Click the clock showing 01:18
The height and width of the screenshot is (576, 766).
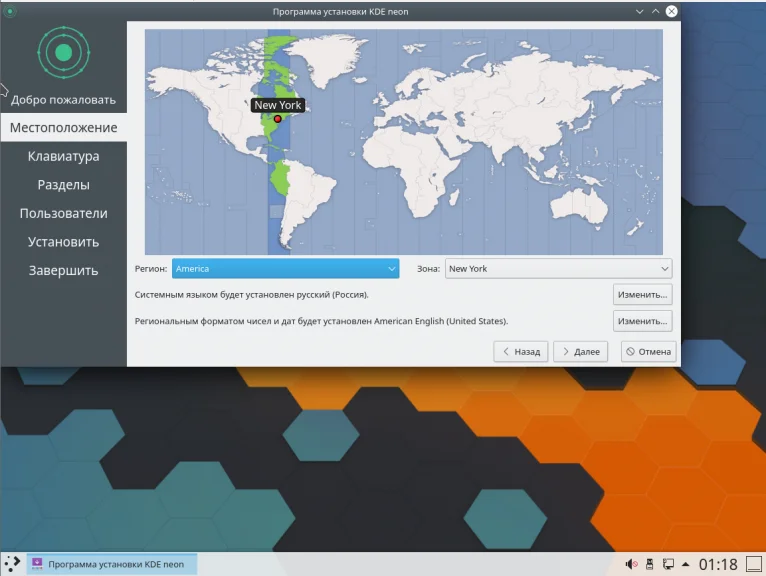point(718,564)
